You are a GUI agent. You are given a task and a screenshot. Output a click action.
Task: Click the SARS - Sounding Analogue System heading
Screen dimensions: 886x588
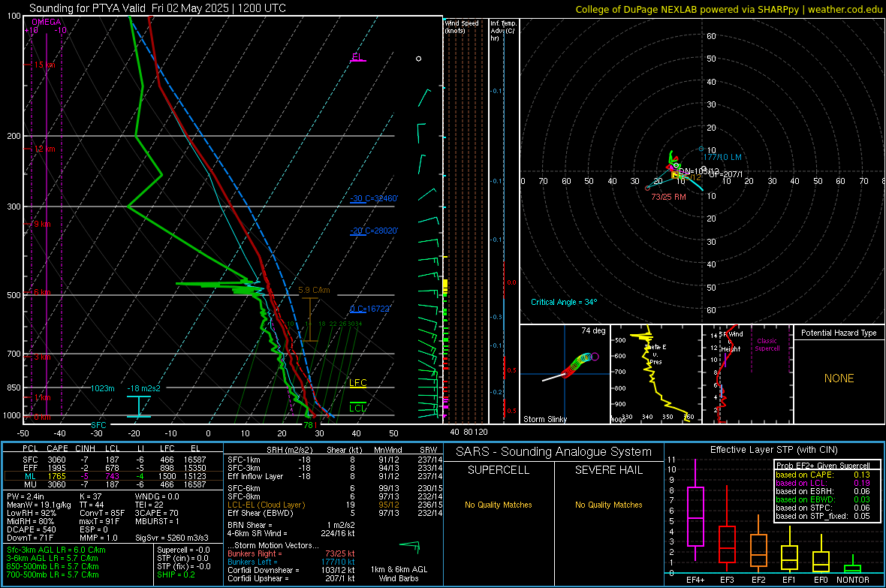click(554, 452)
